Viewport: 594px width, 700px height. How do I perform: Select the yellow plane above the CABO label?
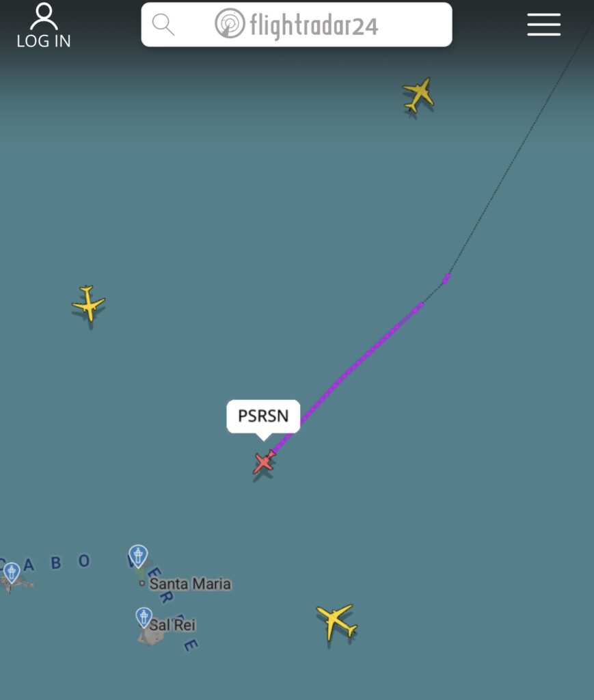point(88,303)
